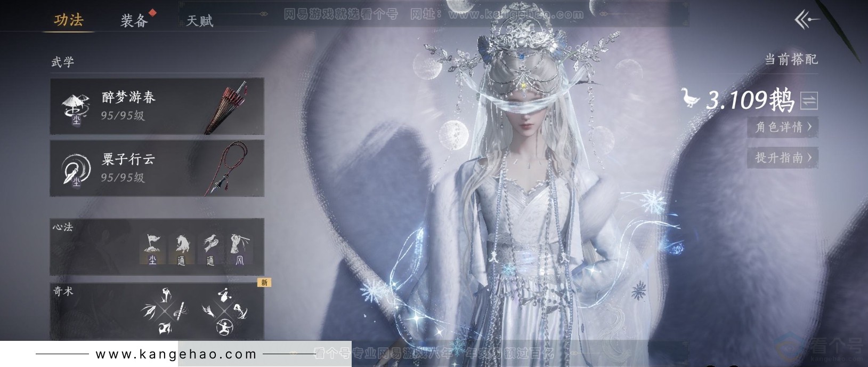Open the 提升指南 improvement guide

tap(783, 157)
